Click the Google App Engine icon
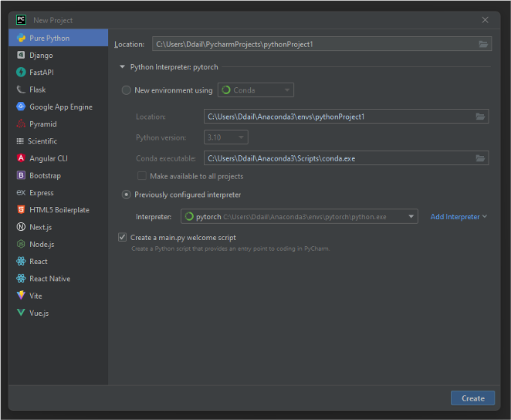This screenshot has height=420, width=511. coord(21,107)
